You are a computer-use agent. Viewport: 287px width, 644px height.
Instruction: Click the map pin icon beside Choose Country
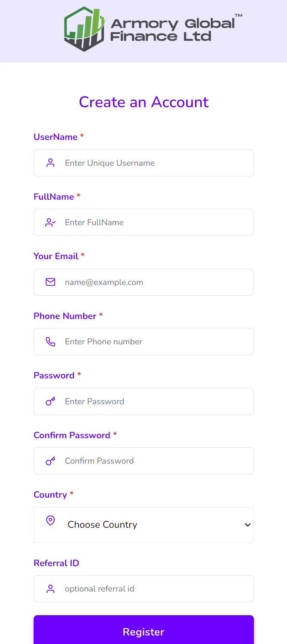pyautogui.click(x=50, y=520)
